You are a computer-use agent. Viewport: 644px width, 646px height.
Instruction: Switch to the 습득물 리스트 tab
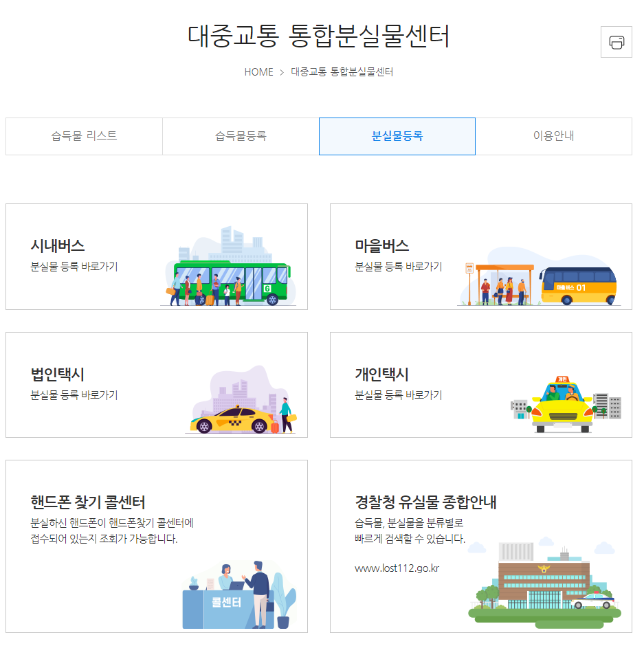(83, 136)
